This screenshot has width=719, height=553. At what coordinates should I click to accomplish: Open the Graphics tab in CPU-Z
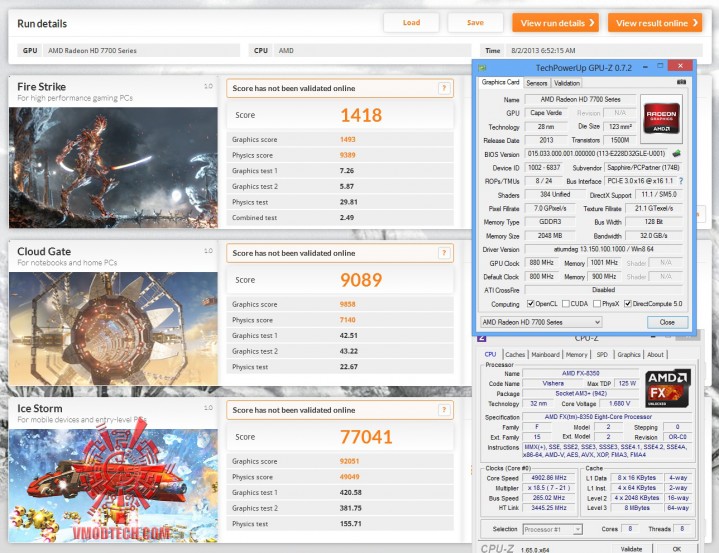pos(629,354)
